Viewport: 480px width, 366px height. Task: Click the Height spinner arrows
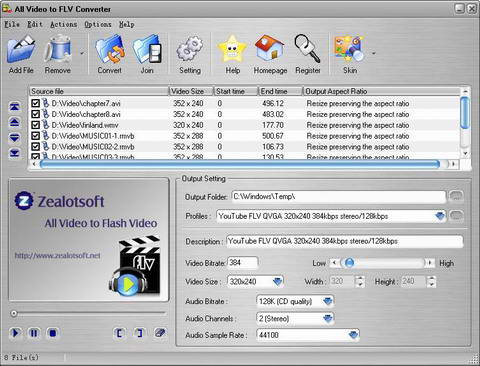coord(431,282)
